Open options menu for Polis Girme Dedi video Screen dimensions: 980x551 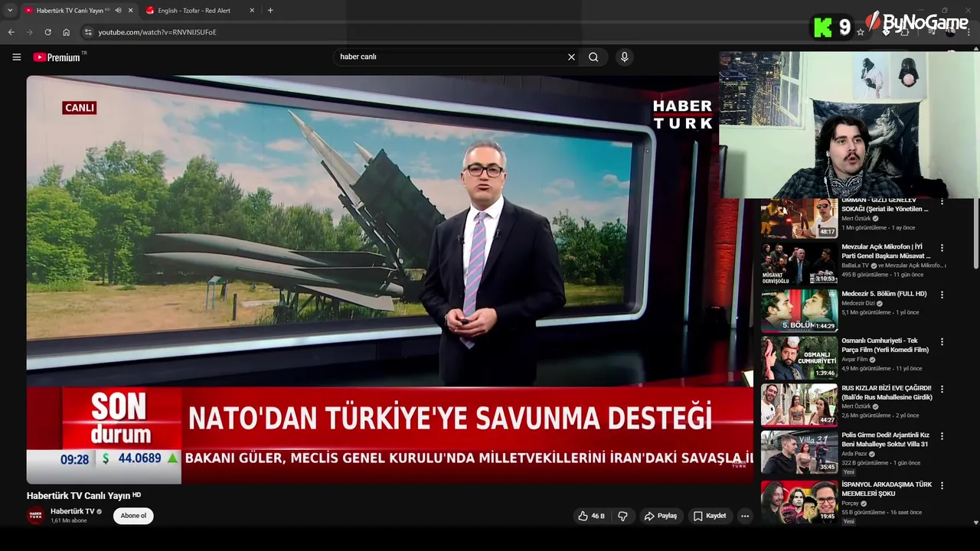point(942,436)
